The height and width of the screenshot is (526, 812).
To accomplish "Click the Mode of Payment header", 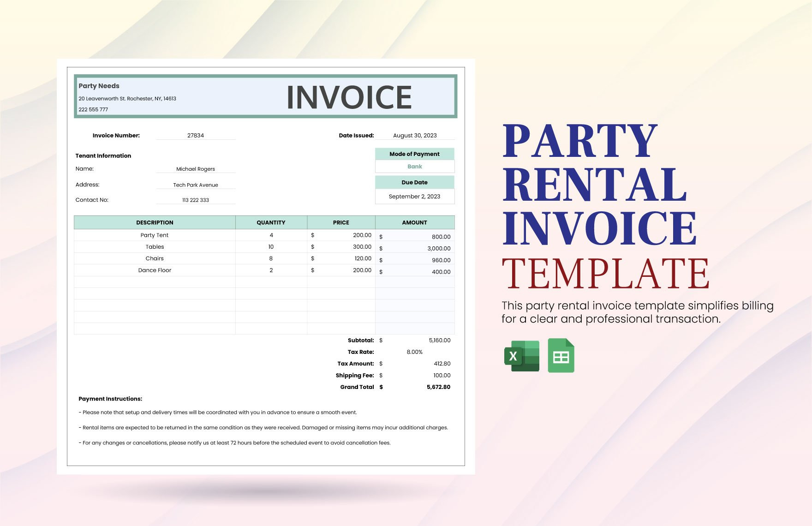I will (415, 154).
